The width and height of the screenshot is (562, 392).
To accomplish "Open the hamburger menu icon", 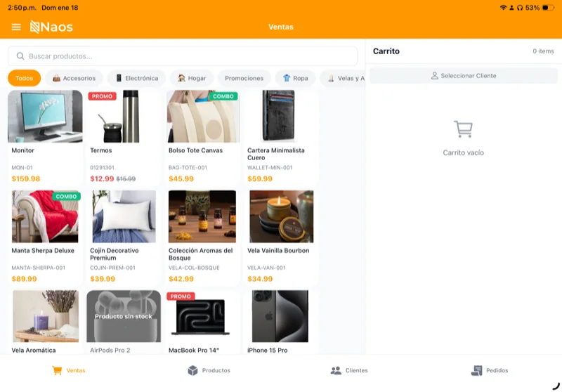I will tap(16, 27).
